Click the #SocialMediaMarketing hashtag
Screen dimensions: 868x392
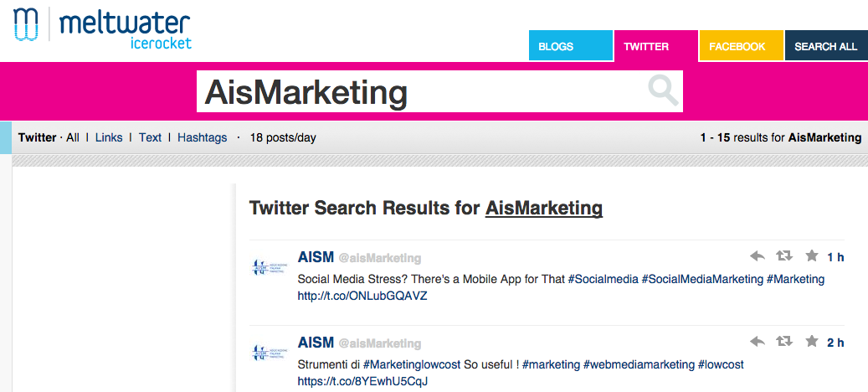pyautogui.click(x=702, y=279)
